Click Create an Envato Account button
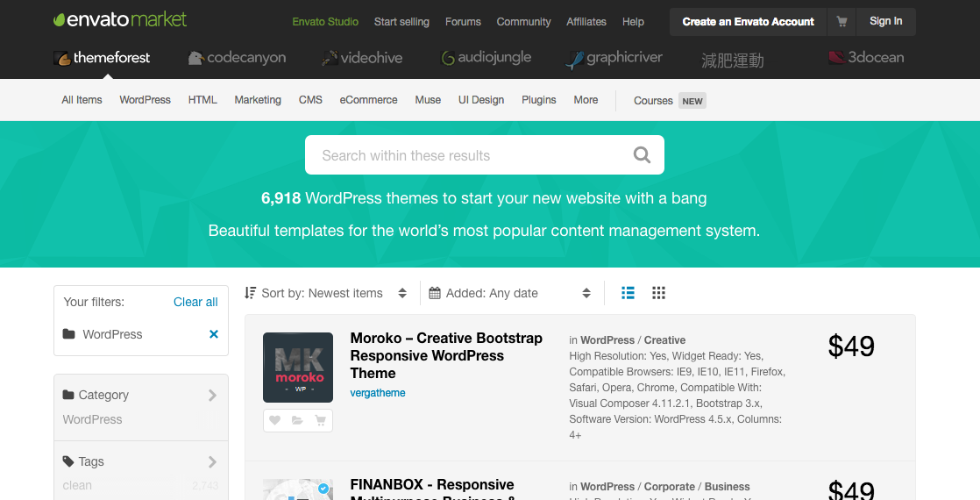The height and width of the screenshot is (500, 980). tap(748, 21)
